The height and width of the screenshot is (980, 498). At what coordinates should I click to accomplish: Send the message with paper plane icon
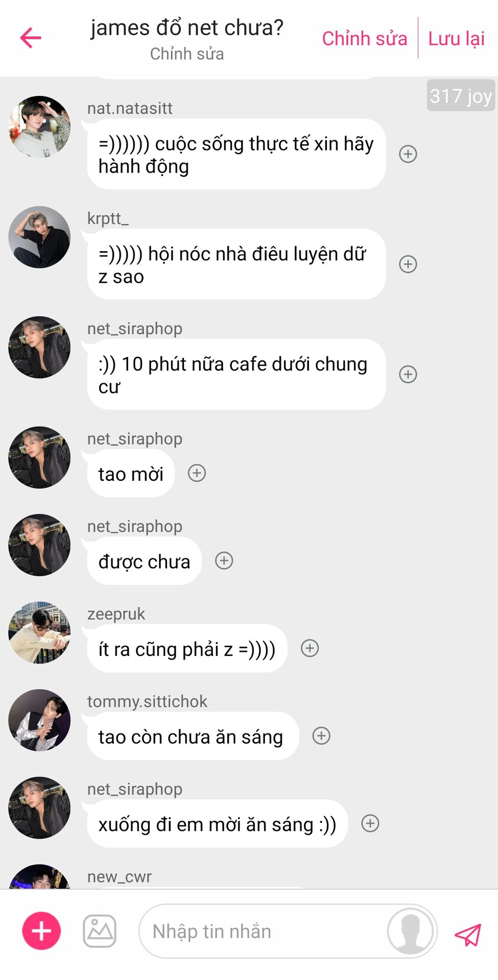[468, 934]
